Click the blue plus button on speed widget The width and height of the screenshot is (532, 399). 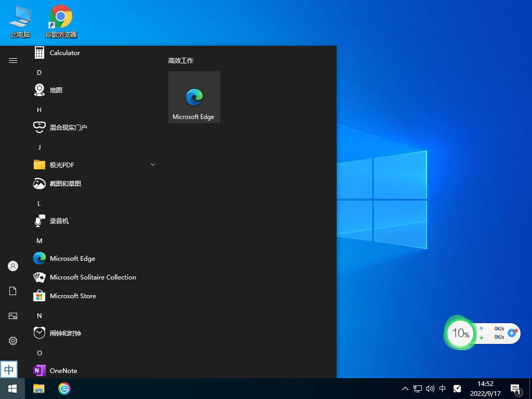512,334
